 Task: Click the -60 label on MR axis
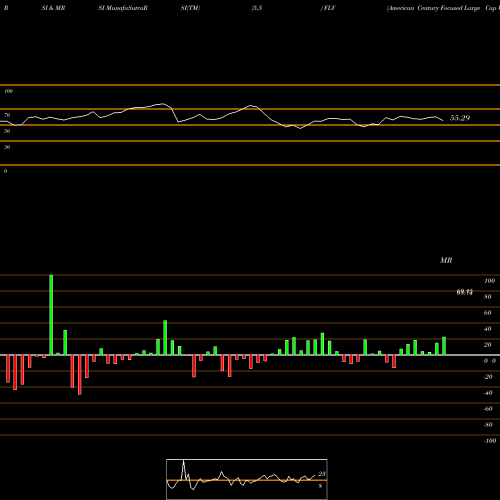(488, 409)
